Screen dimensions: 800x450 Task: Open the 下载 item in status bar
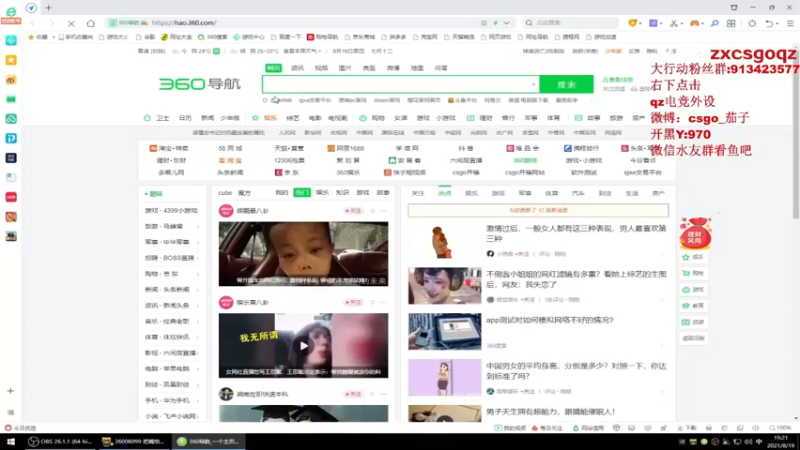(x=687, y=428)
